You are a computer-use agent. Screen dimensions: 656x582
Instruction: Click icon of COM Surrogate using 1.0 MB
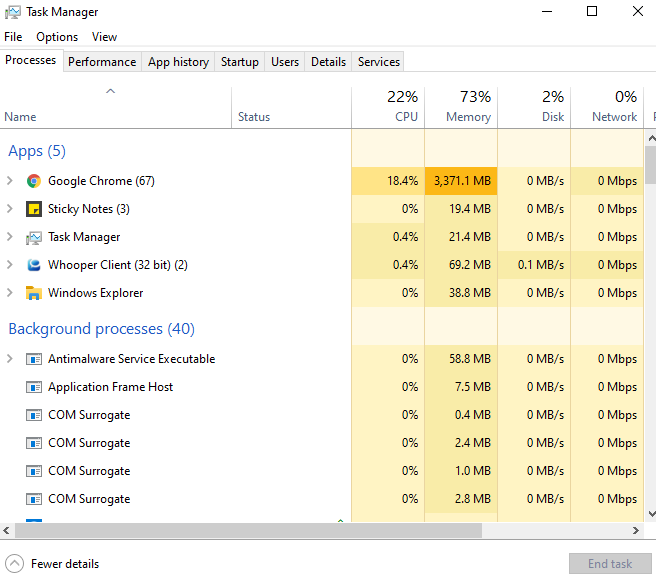[33, 471]
